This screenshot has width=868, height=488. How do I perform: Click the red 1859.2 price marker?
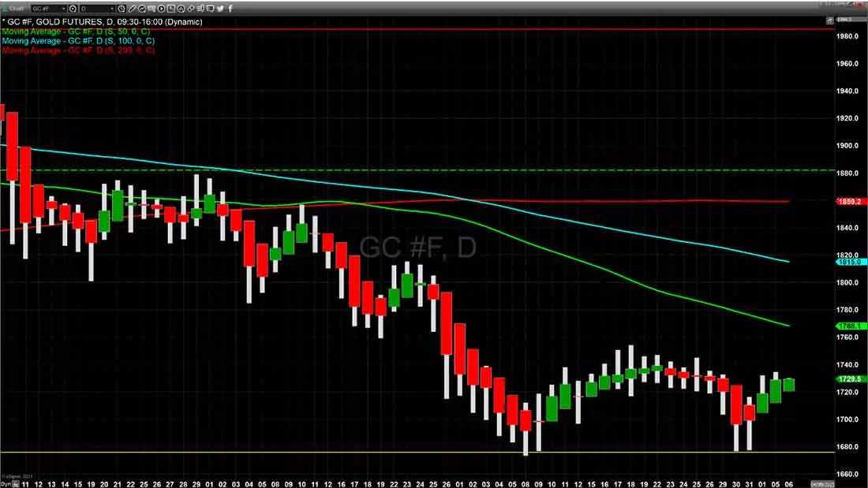point(851,201)
